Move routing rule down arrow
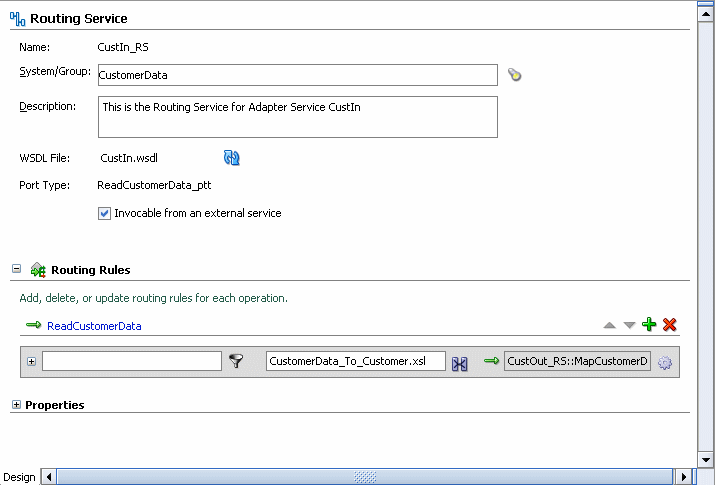The height and width of the screenshot is (485, 715). (x=629, y=325)
